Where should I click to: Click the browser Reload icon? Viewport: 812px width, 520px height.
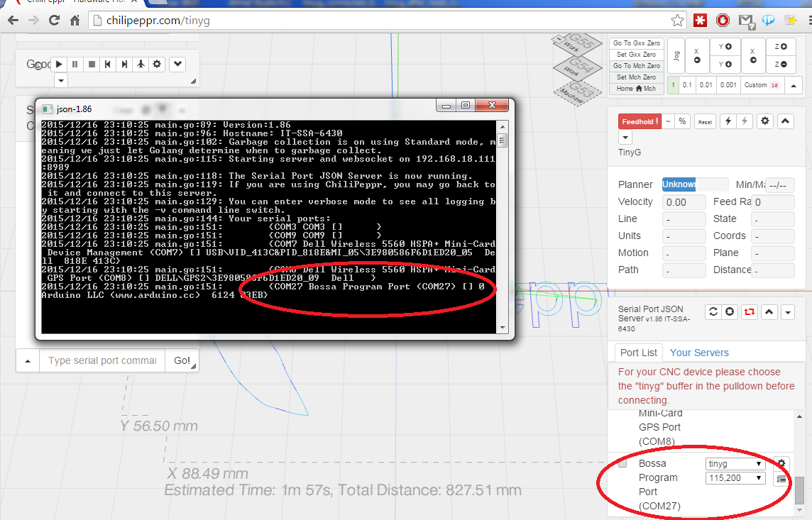click(54, 20)
